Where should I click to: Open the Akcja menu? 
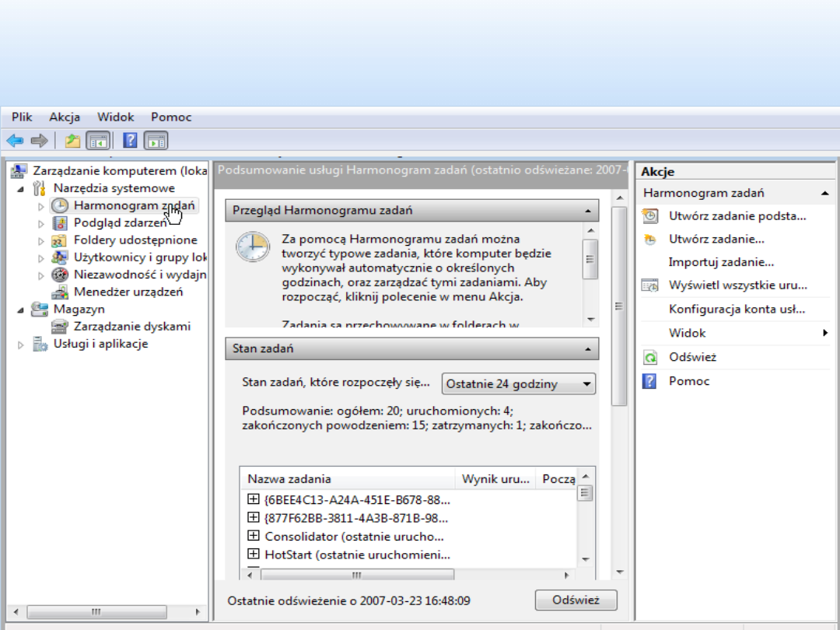(65, 117)
